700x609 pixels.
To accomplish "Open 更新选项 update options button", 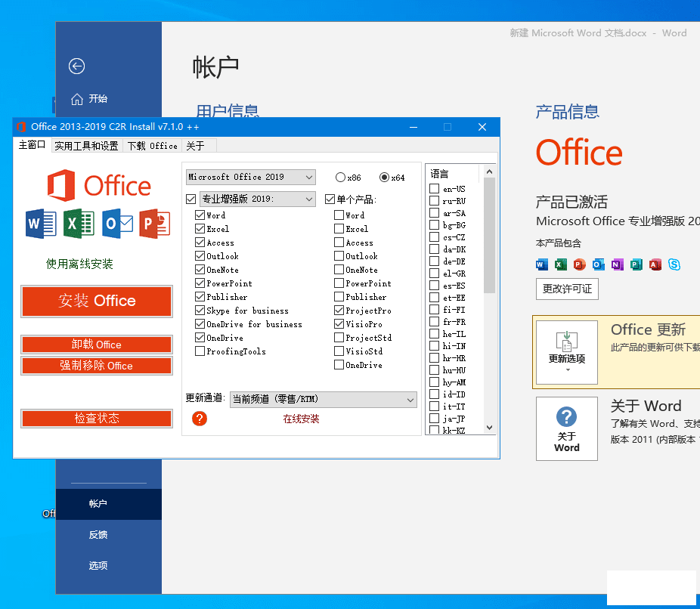I will tap(567, 352).
